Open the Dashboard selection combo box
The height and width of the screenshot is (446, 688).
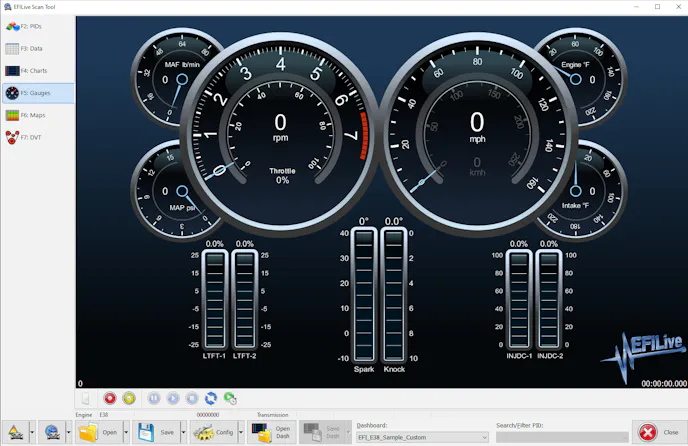click(x=422, y=437)
